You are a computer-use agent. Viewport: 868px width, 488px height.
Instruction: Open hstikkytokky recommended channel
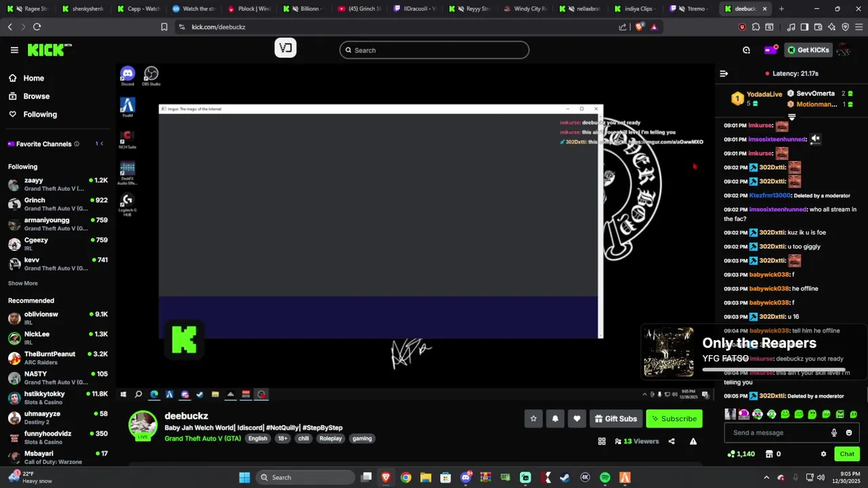[58, 397]
